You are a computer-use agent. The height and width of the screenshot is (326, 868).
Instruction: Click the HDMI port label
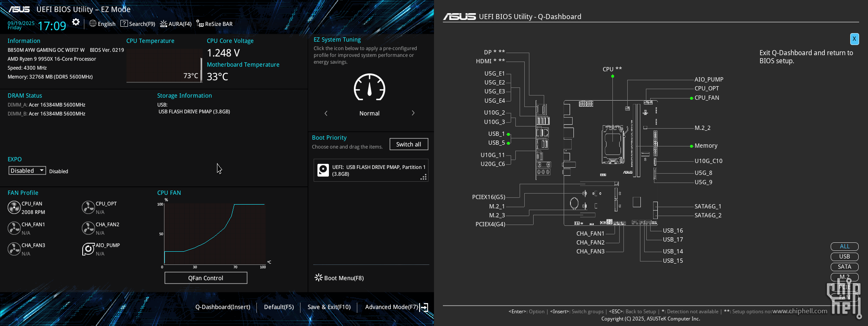490,61
